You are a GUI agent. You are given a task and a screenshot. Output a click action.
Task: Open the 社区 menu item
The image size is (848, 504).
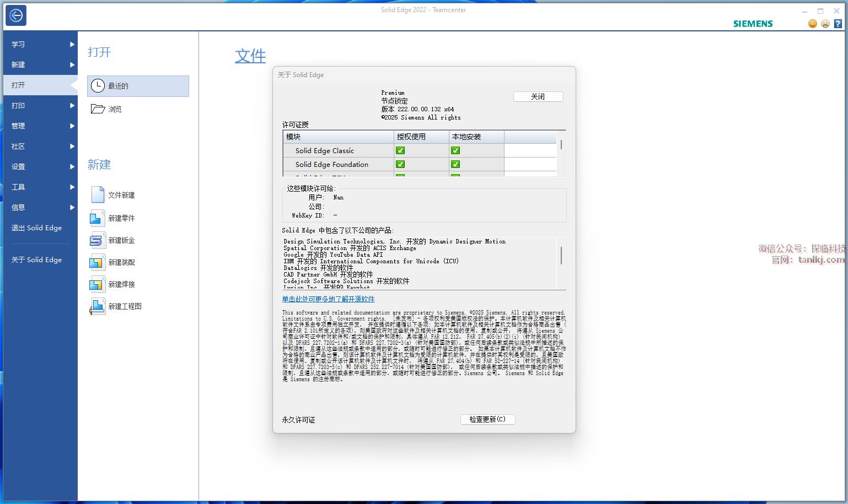[40, 146]
